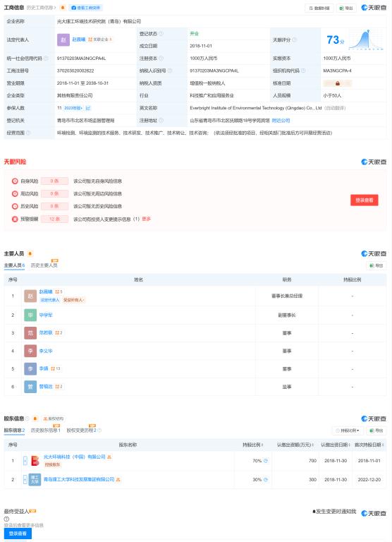Click the 发生变更时通知我 bell toggle
Viewport: 392px width, 542px height.
pos(333,512)
